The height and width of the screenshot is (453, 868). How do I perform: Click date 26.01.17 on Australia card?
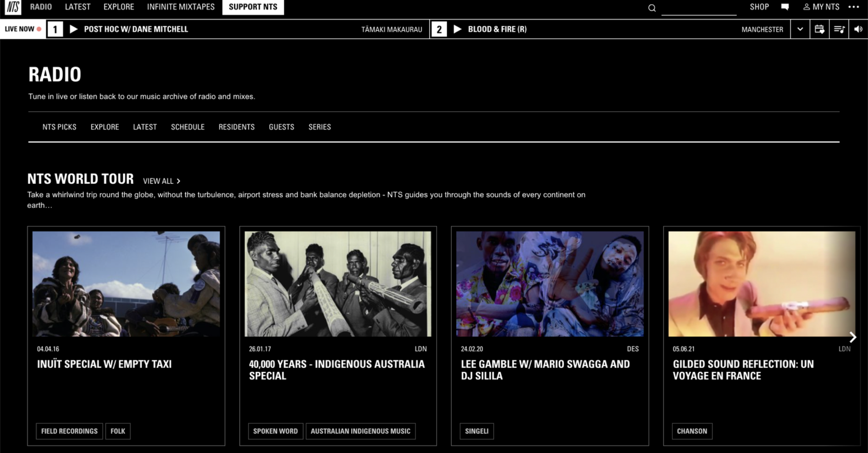point(260,349)
